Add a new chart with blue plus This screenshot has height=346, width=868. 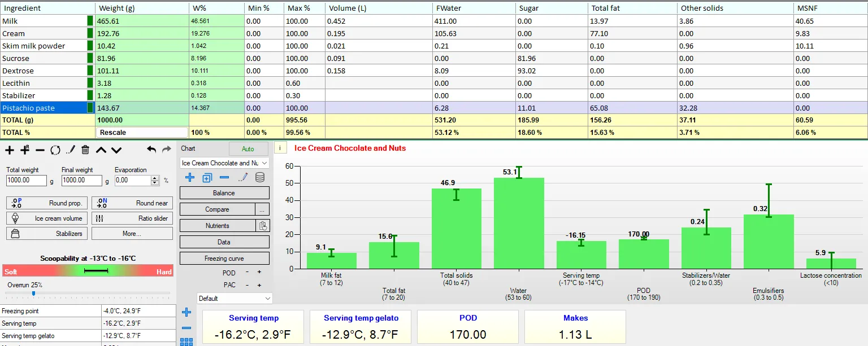pos(190,178)
